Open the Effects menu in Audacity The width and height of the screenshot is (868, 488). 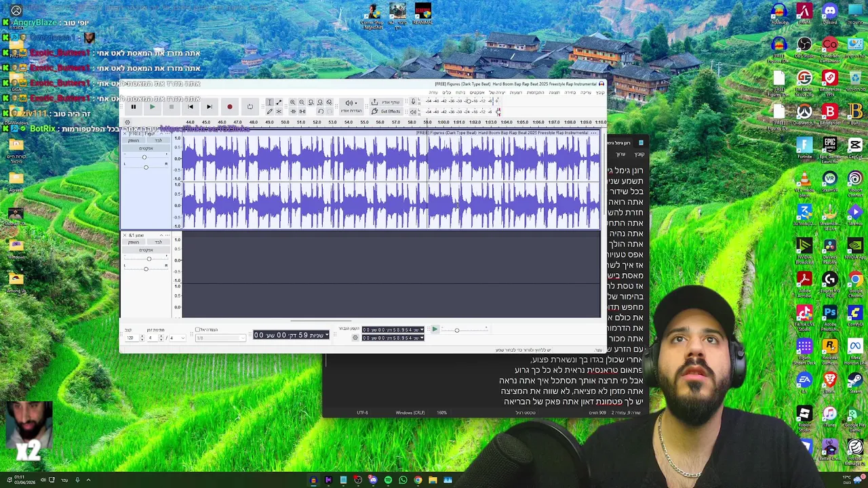tap(478, 92)
